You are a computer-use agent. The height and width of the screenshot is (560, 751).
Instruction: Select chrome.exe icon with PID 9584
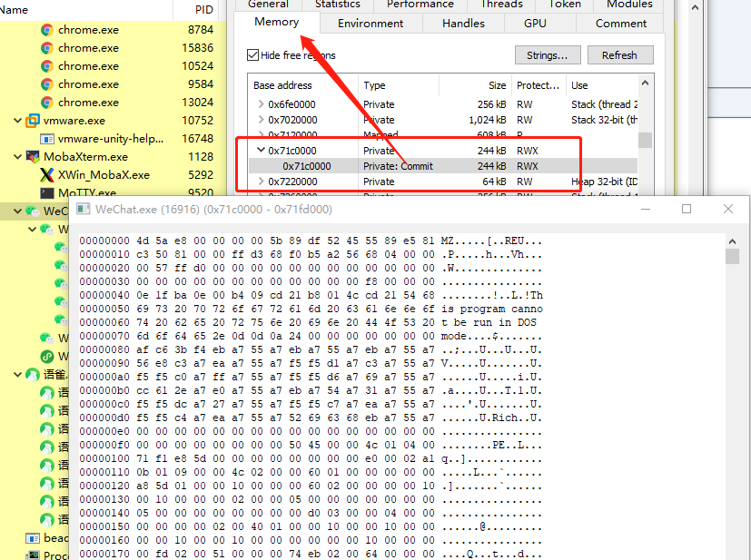[x=47, y=84]
